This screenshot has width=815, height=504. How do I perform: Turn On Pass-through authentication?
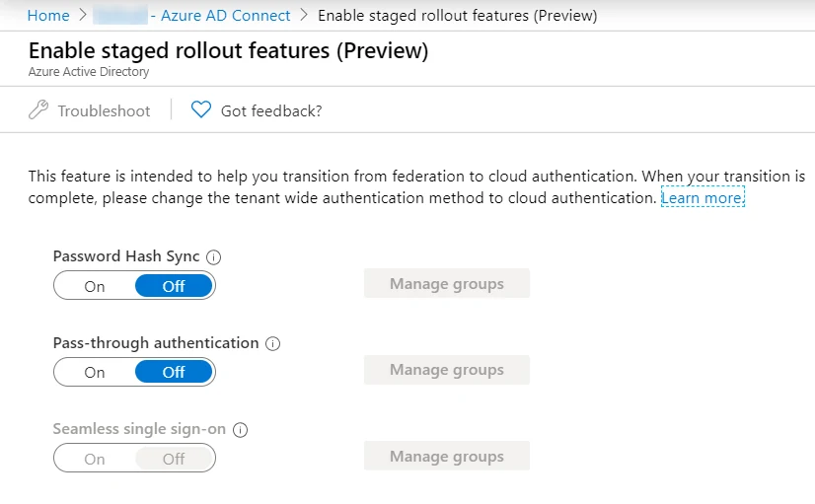coord(95,372)
